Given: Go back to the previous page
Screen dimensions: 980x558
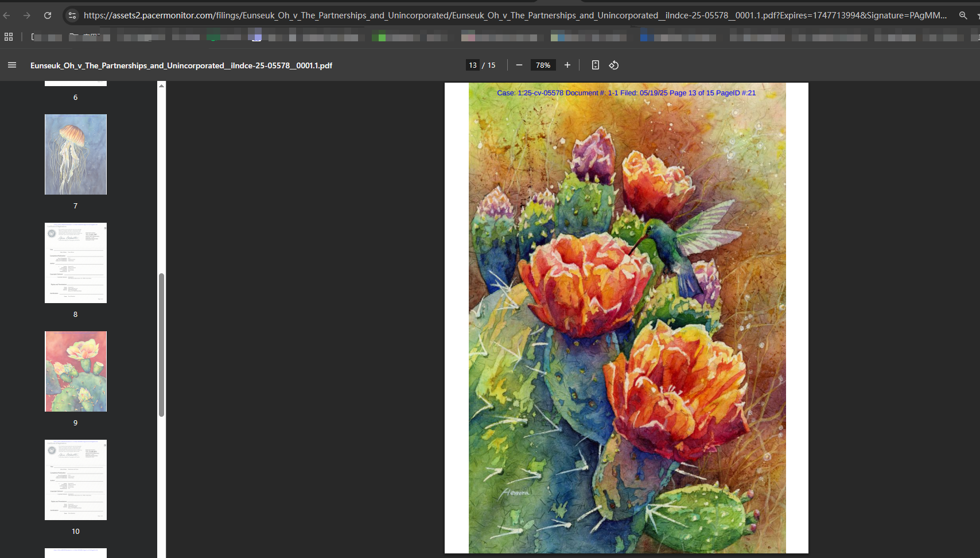Looking at the screenshot, I should [7, 15].
